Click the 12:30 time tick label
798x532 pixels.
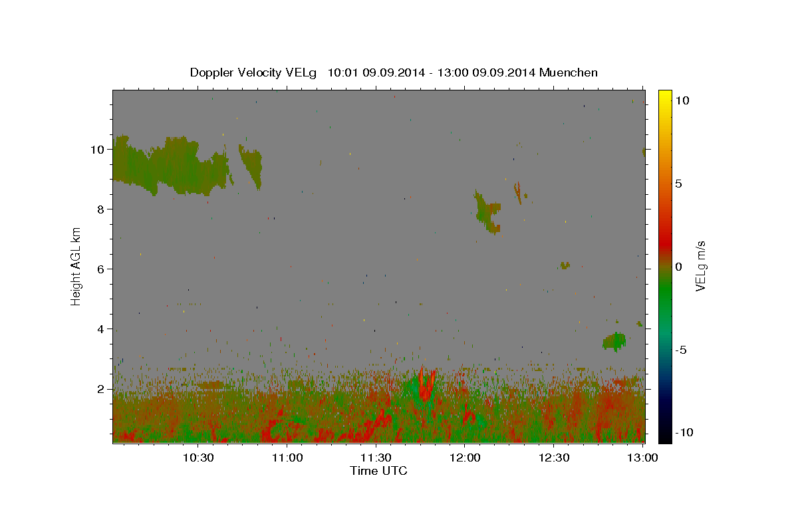point(553,458)
